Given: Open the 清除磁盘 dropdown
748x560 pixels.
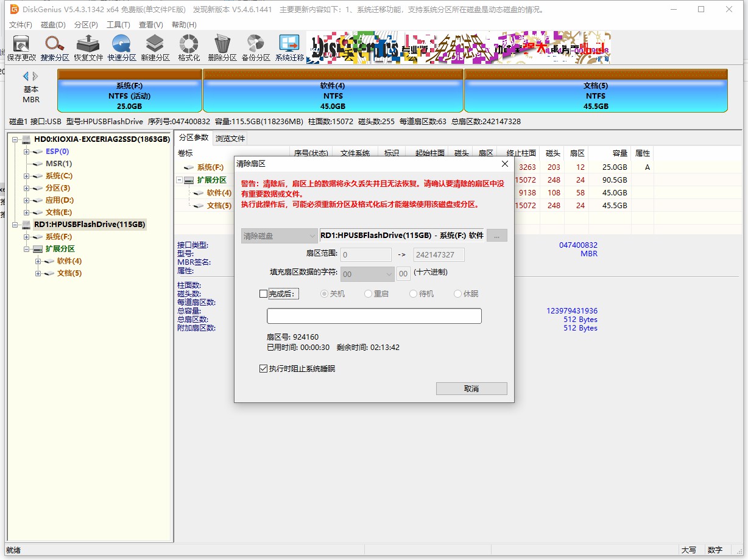Looking at the screenshot, I should pos(279,236).
